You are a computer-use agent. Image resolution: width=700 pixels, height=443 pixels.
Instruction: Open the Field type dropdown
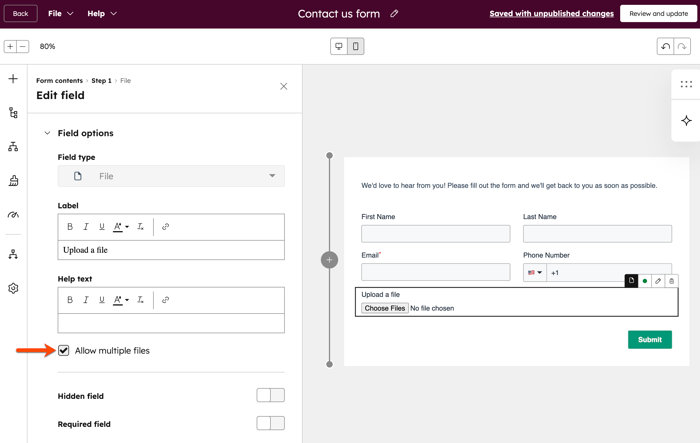[171, 176]
